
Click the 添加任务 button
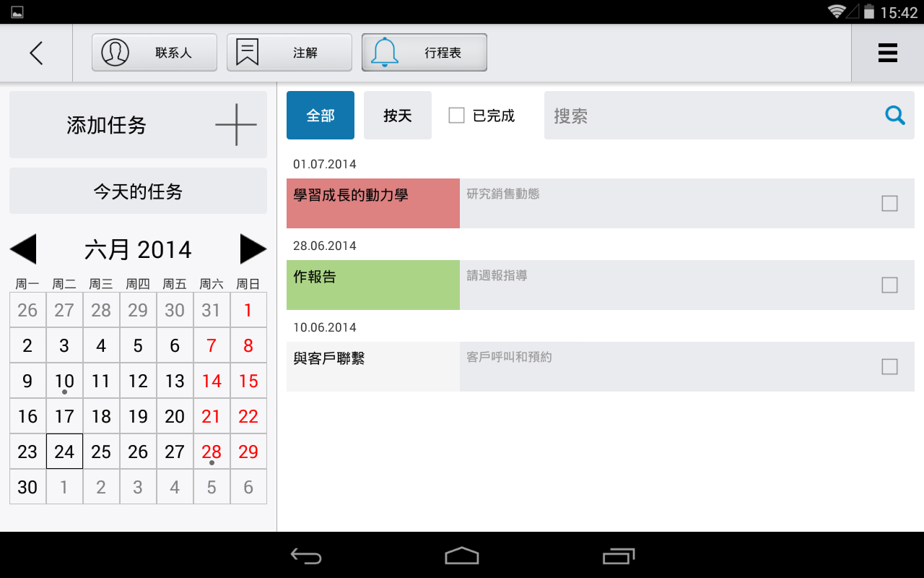pos(138,125)
